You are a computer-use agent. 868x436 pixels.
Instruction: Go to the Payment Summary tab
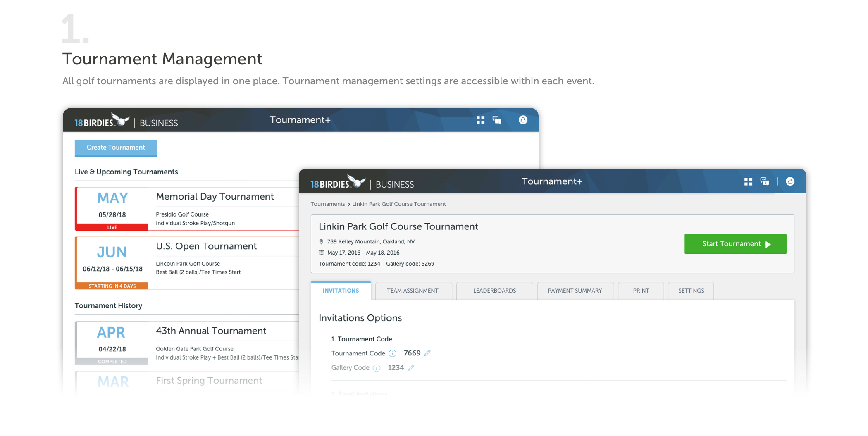pos(575,291)
